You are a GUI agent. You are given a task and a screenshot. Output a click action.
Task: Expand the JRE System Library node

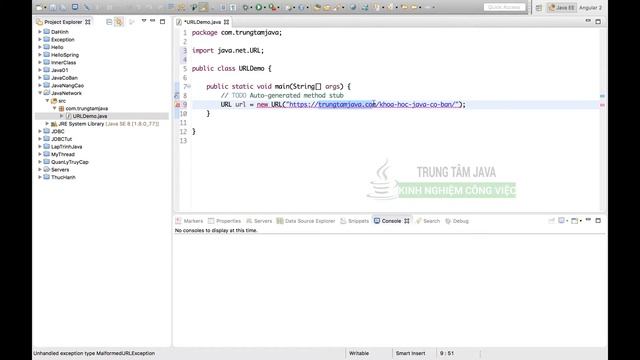point(47,124)
